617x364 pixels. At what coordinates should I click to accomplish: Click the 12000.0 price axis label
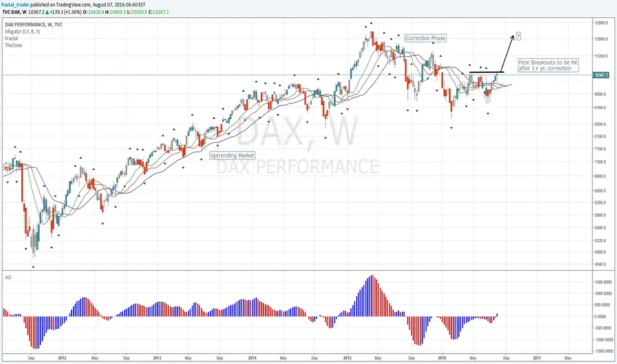[601, 39]
